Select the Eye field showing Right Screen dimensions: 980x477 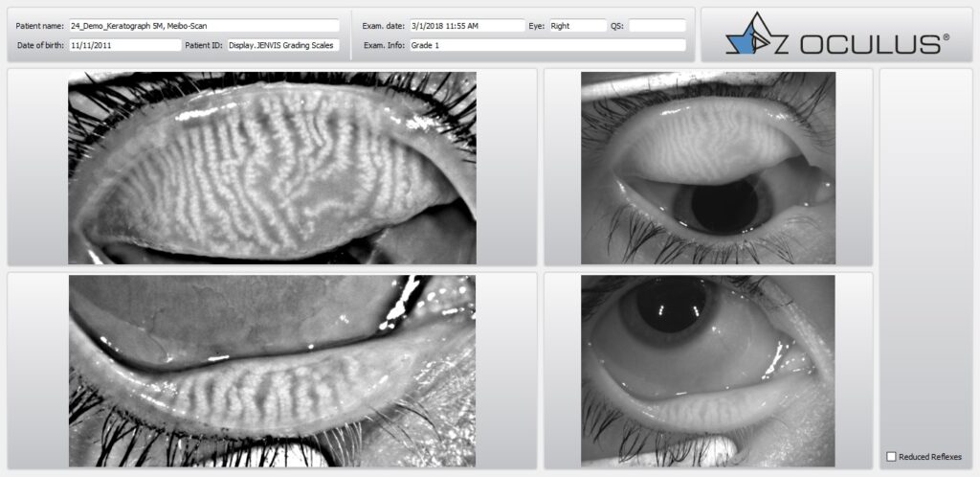(577, 26)
